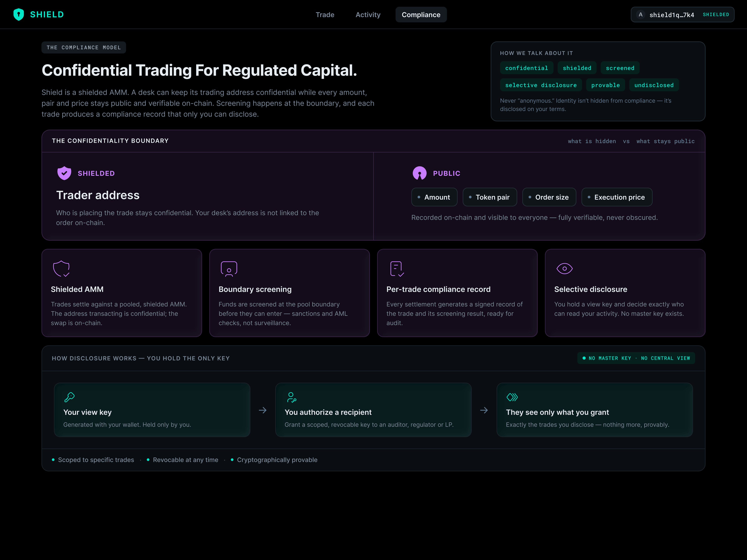Screen dimensions: 747x560
Task: Click the Shield logo icon
Action: [x=18, y=15]
